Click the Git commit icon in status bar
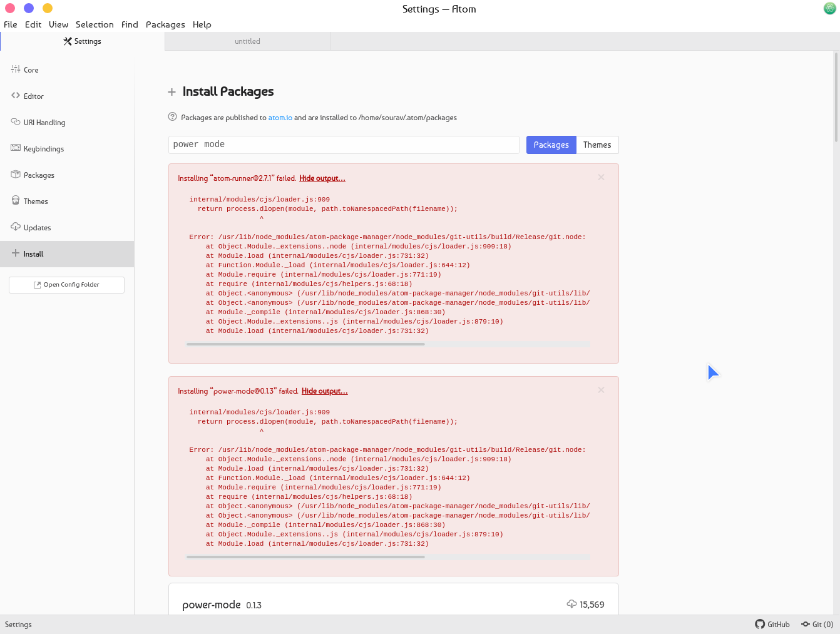Viewport: 840px width, 634px height. point(806,624)
